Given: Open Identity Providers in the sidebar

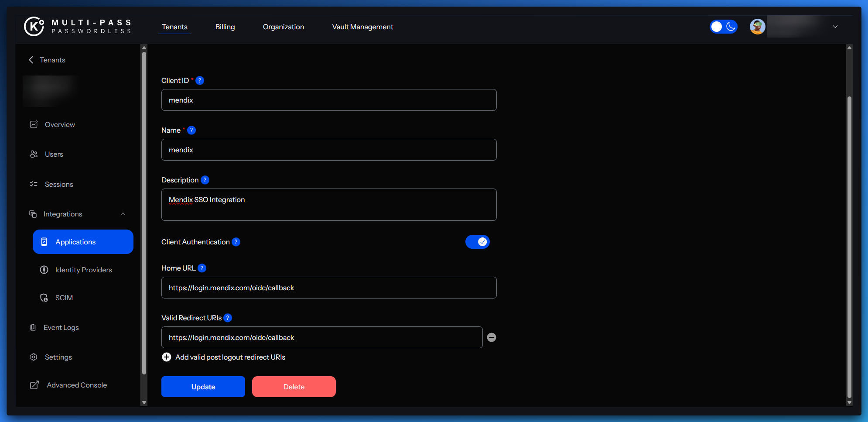Looking at the screenshot, I should tap(83, 270).
